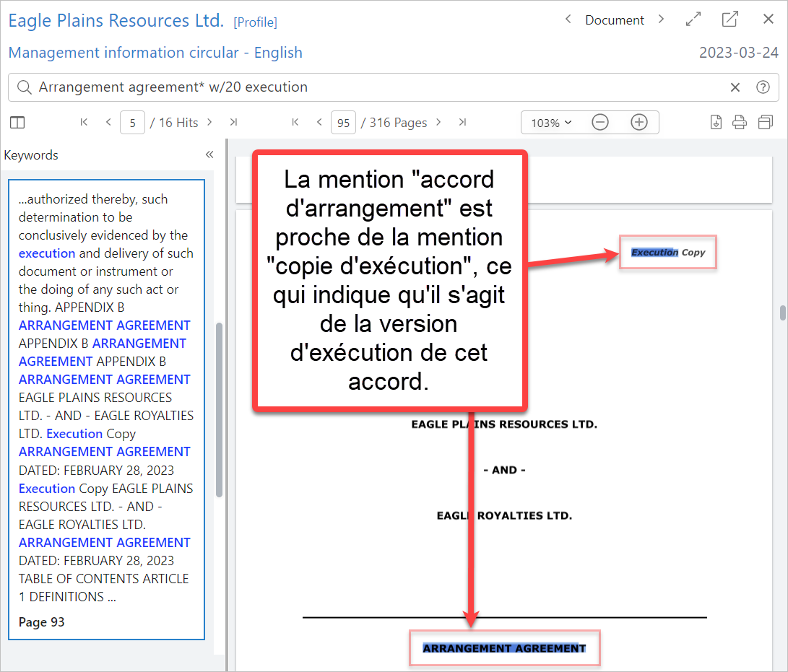Click the keywords panel scrollbar
Screen dimensions: 788x672
click(219, 409)
